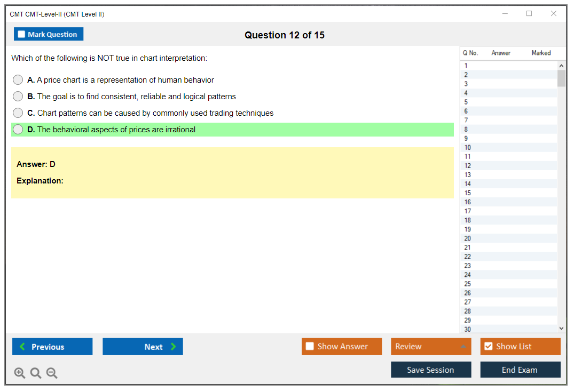
Task: Pick radio option D about irrational prices
Action: 18,130
